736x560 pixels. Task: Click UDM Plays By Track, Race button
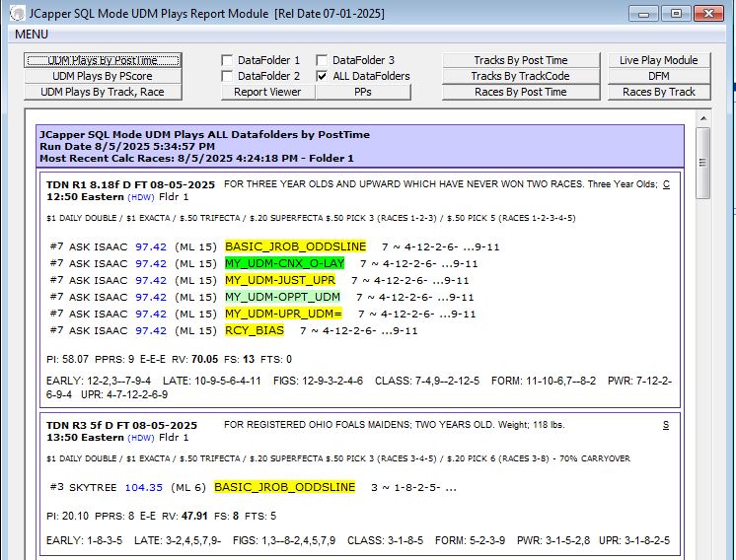pyautogui.click(x=103, y=92)
